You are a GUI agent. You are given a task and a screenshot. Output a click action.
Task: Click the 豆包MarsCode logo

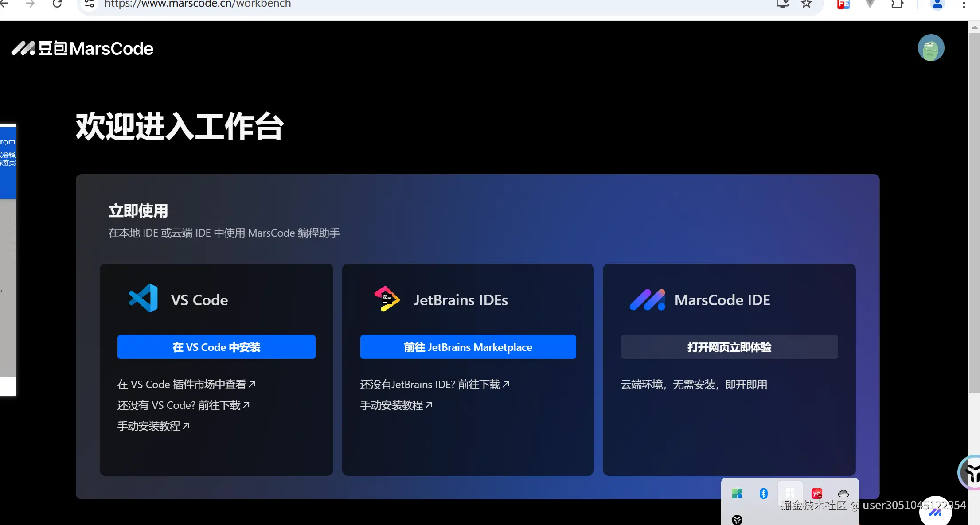point(82,48)
